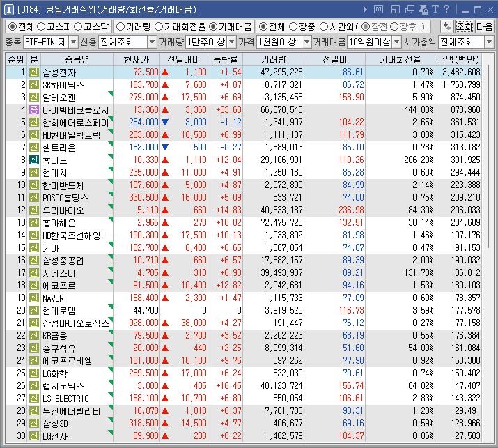Click the market badge icon for LG전자
498x448 pixels.
click(x=34, y=435)
